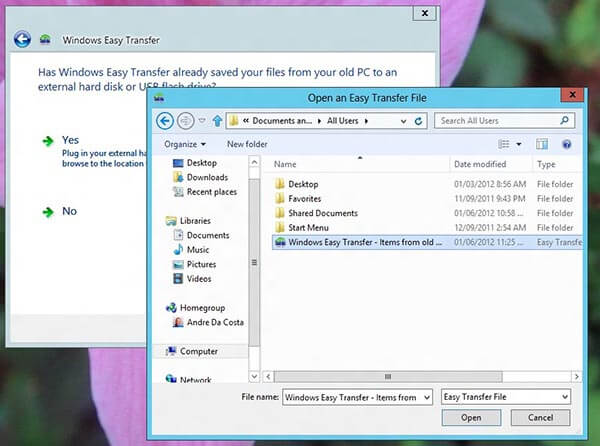
Task: Open view options dropdown arrow
Action: 519,144
